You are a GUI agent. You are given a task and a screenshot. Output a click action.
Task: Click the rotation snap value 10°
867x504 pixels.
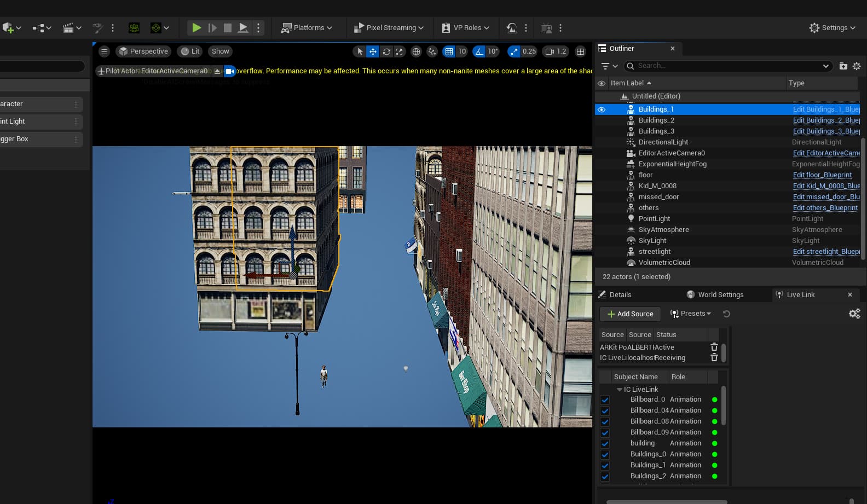tap(493, 51)
